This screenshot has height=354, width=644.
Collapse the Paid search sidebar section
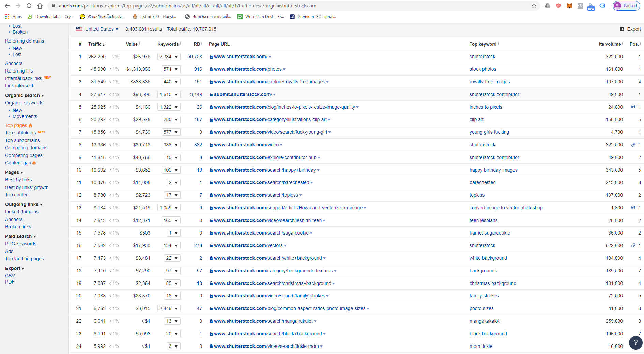20,236
